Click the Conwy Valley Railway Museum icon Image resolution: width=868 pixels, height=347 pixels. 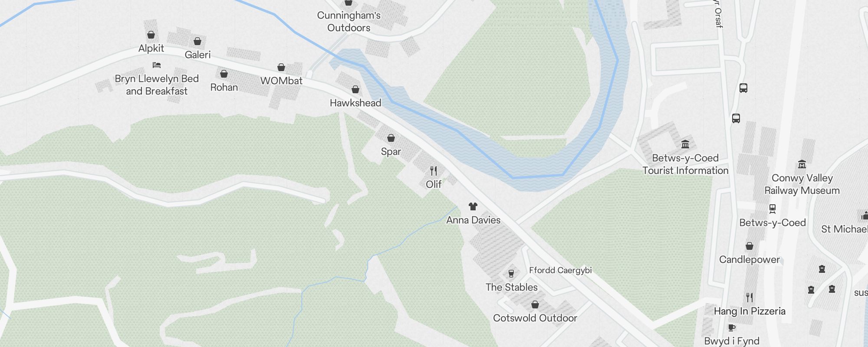pos(802,164)
